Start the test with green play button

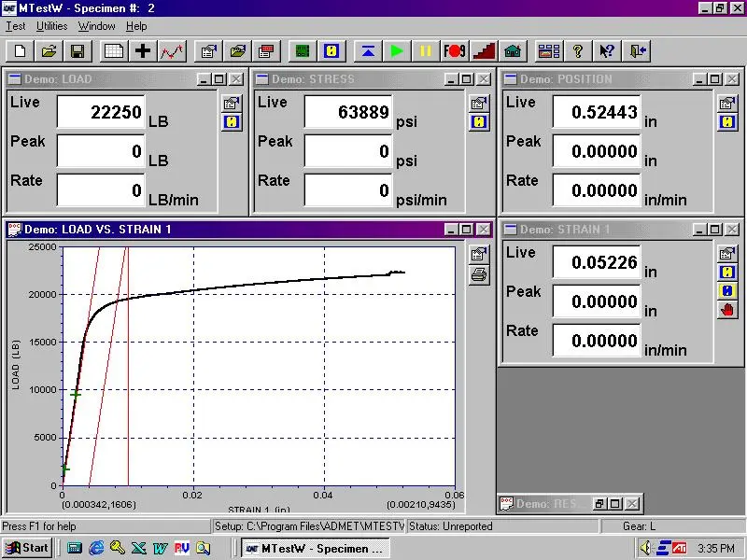pyautogui.click(x=396, y=50)
